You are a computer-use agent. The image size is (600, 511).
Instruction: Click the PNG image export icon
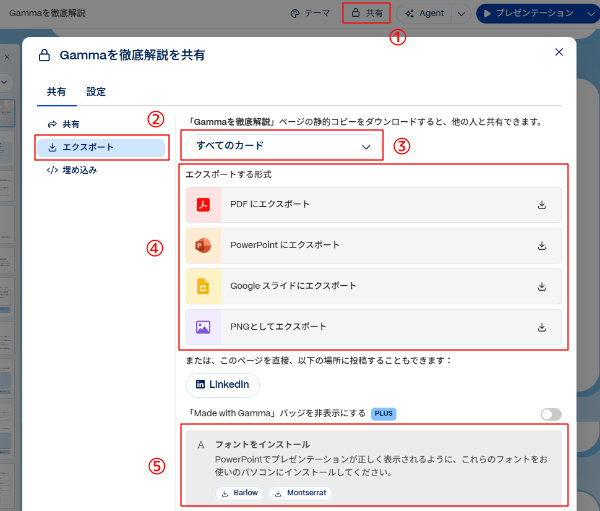point(203,327)
